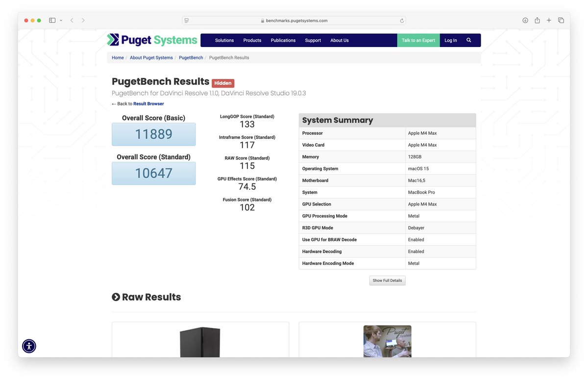Image resolution: width=588 pixels, height=381 pixels.
Task: Click the Puget Systems logo
Action: pos(152,40)
